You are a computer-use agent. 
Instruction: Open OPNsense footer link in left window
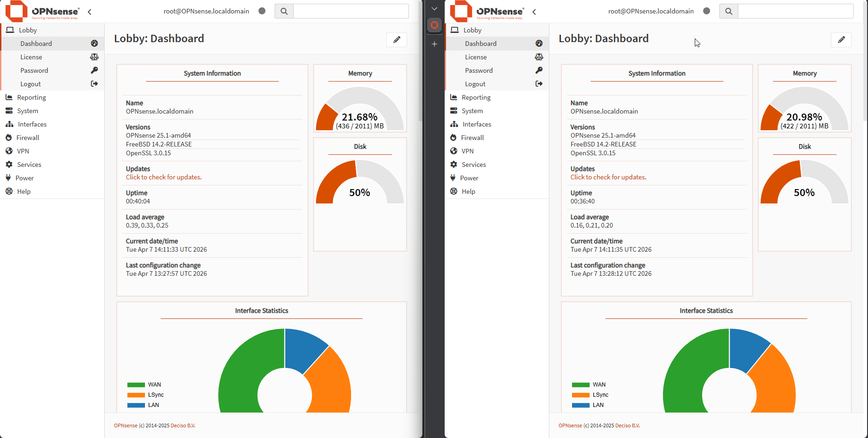click(126, 425)
